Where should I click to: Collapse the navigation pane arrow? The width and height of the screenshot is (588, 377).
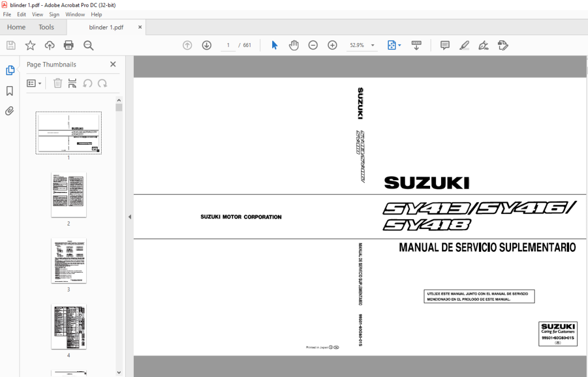130,216
